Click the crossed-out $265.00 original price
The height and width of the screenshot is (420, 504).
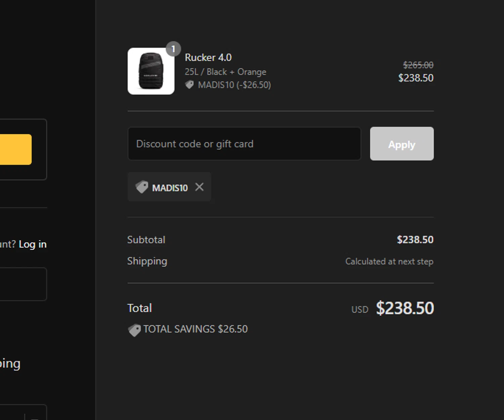(418, 65)
